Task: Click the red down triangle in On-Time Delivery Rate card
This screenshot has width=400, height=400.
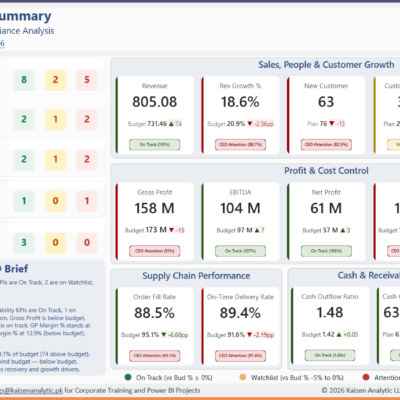Action: (x=249, y=335)
